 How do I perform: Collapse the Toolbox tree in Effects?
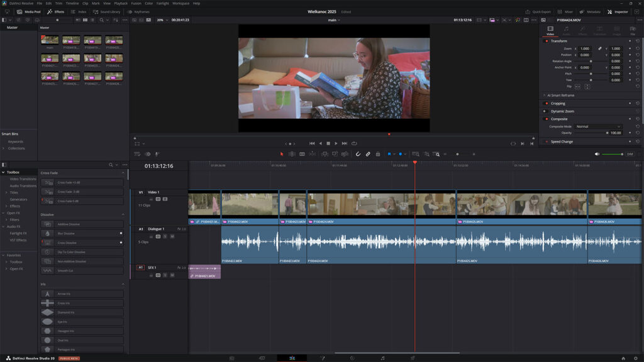[x=3, y=172]
